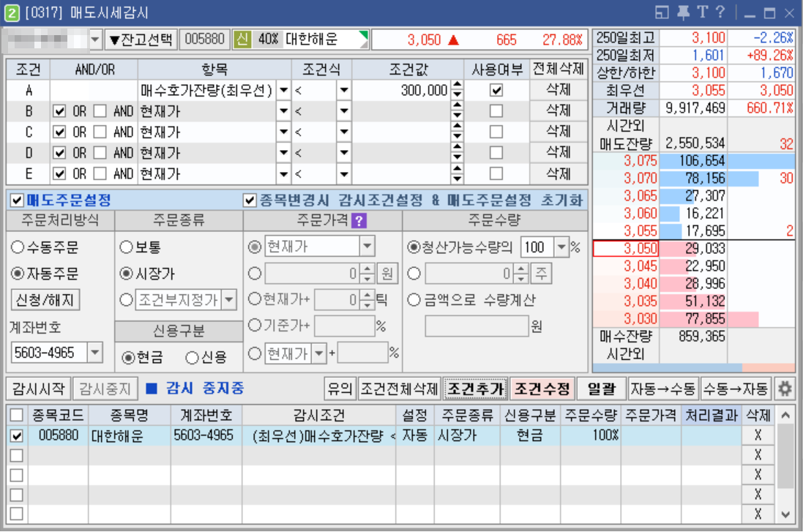Open 계좌번호 5603-4965 dropdown
The height and width of the screenshot is (532, 803).
coord(95,352)
